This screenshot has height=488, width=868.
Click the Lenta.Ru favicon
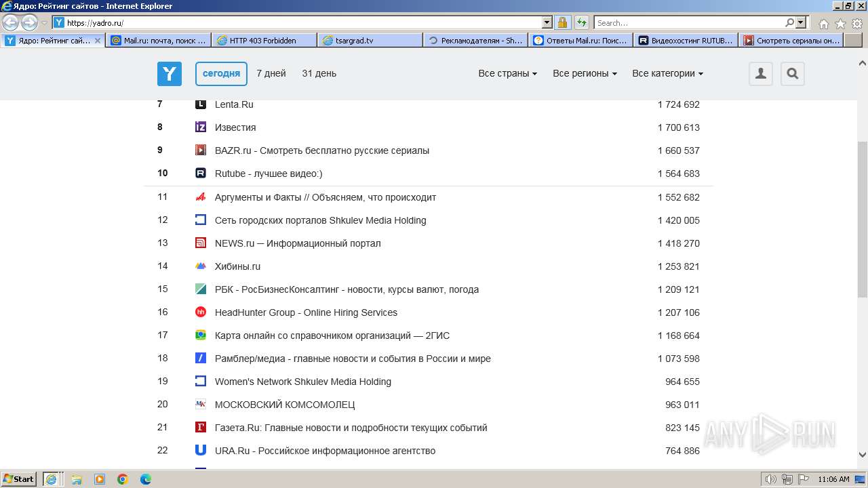tap(201, 104)
